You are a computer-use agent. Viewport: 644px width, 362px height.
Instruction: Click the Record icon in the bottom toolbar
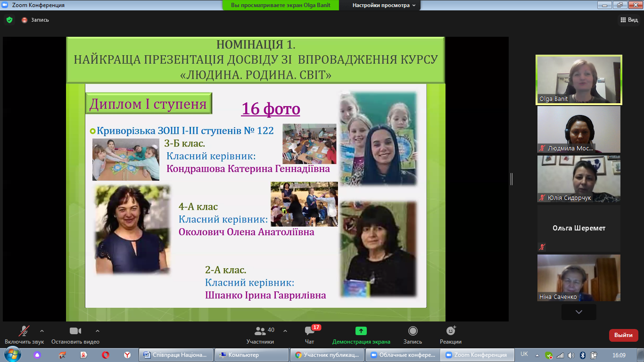click(413, 331)
